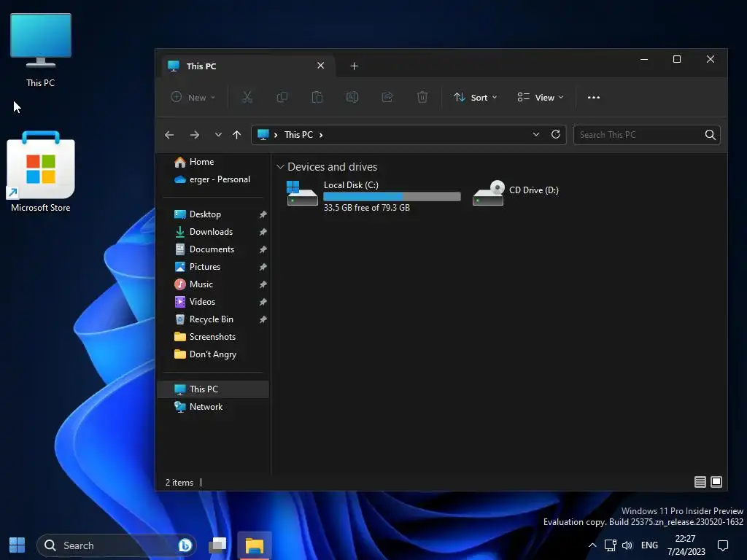Click the ENG language indicator
The height and width of the screenshot is (560, 747).
pyautogui.click(x=649, y=545)
